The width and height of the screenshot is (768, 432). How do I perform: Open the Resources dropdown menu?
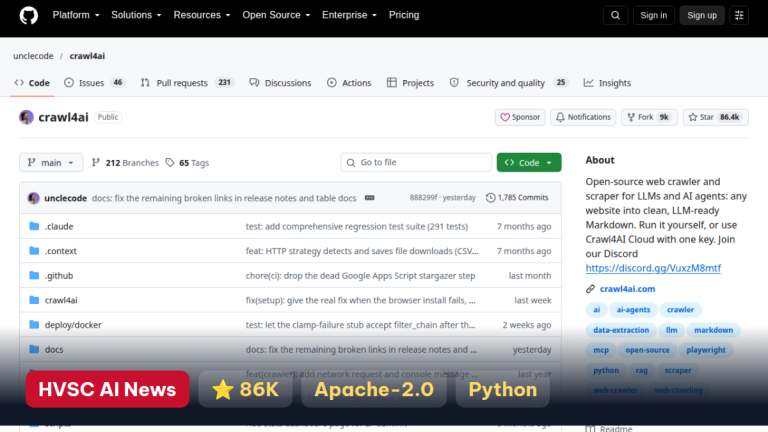[202, 15]
